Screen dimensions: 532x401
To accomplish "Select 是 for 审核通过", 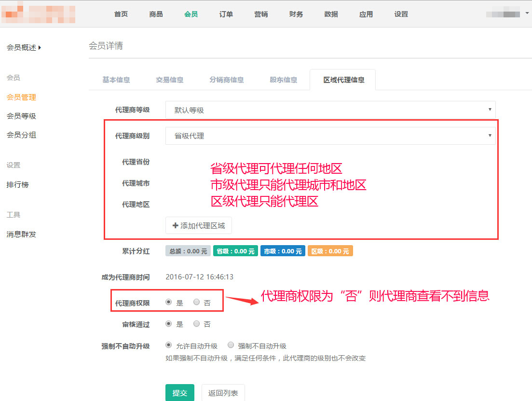I will (168, 324).
